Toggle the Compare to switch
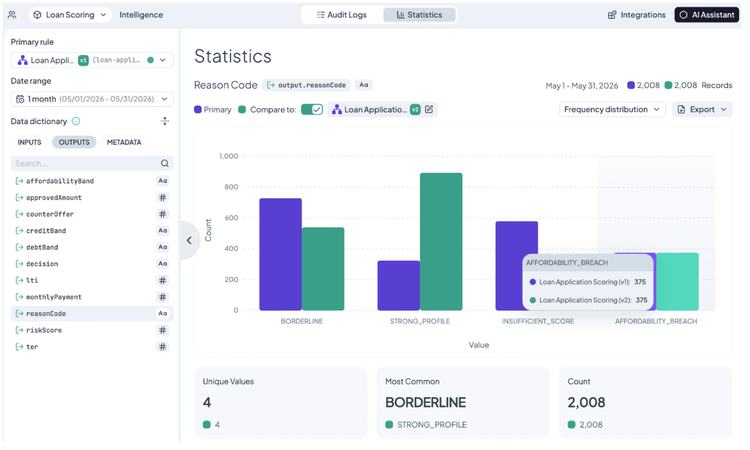Screen dimensions: 750x450 click(x=312, y=110)
